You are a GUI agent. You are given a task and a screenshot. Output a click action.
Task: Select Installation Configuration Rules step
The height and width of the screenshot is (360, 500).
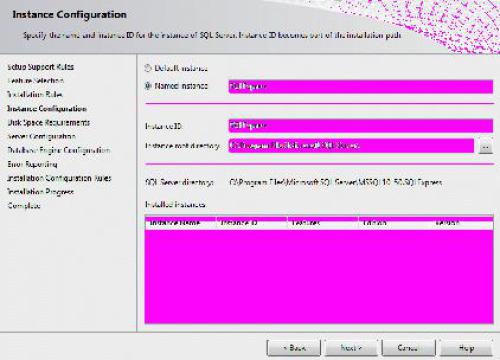pos(59,178)
